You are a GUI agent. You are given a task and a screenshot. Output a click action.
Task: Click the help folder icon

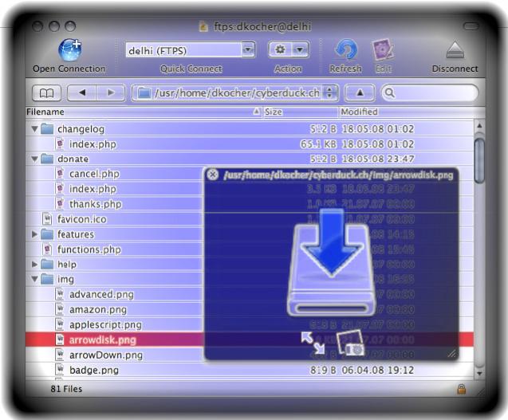click(47, 265)
